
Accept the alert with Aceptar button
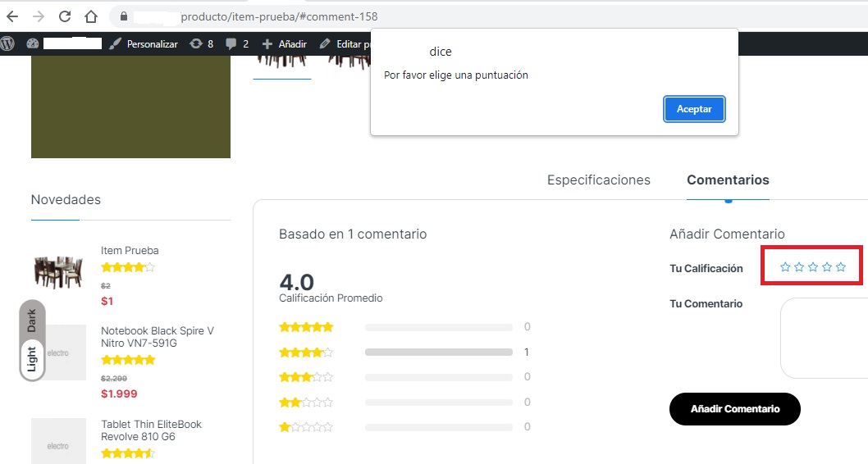[694, 109]
